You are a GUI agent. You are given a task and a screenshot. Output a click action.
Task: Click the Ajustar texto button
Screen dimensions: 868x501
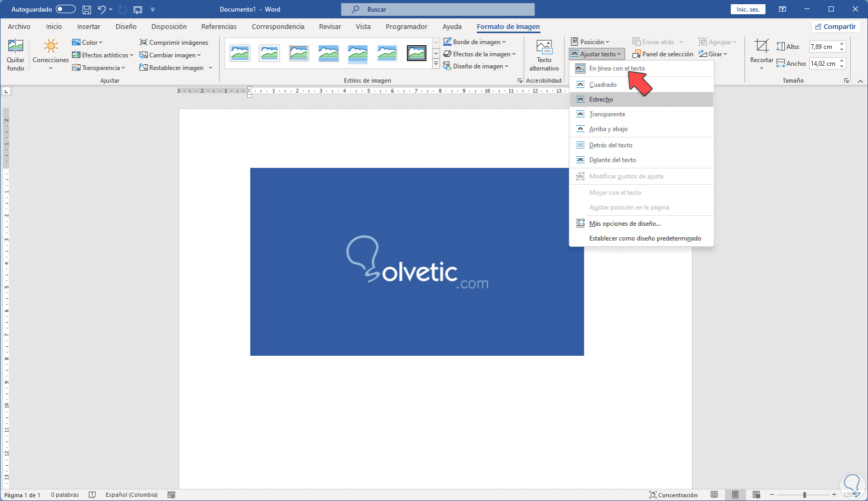coord(597,54)
